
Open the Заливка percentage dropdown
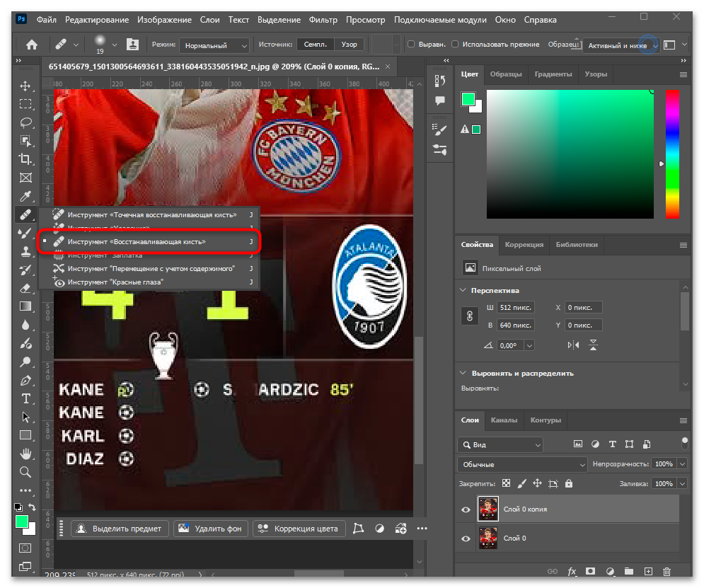(683, 484)
